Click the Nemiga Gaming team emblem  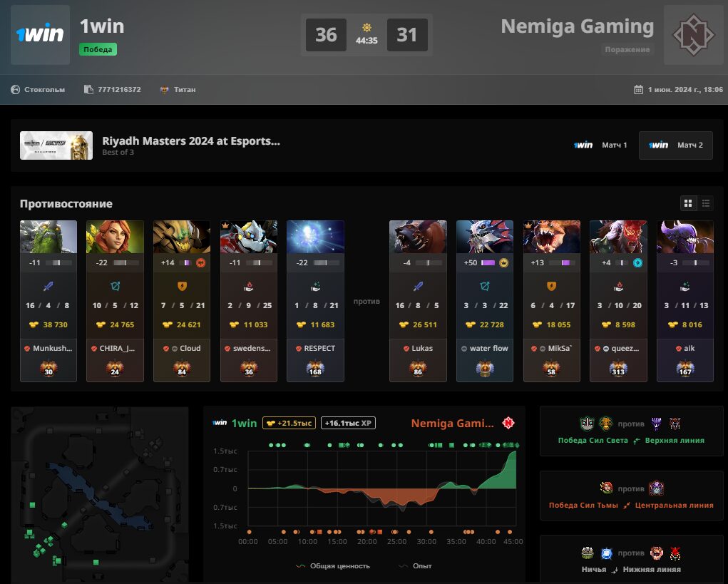click(694, 35)
